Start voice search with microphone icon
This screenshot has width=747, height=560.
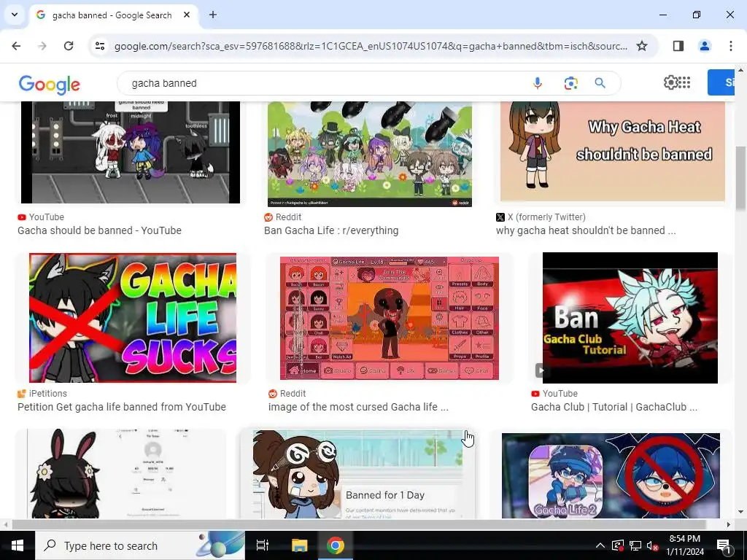[x=537, y=83]
